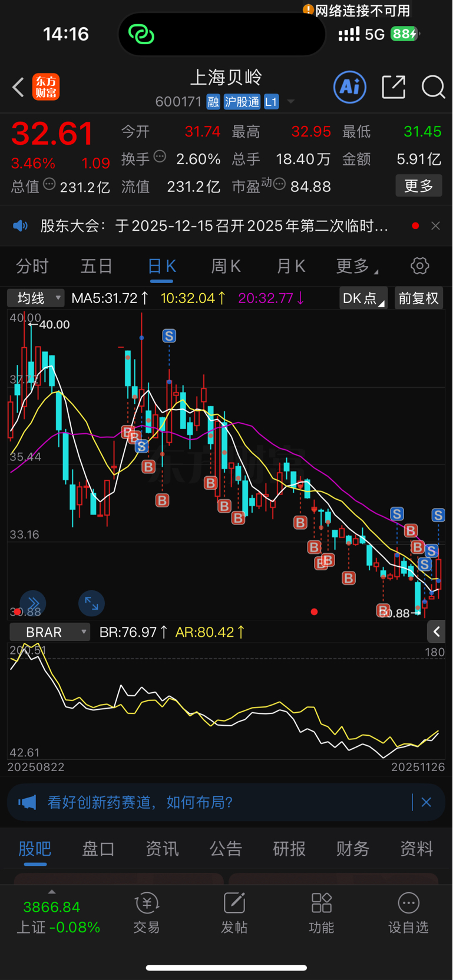Tap the B marker near 30.88 low
Image resolution: width=453 pixels, height=980 pixels.
(383, 610)
